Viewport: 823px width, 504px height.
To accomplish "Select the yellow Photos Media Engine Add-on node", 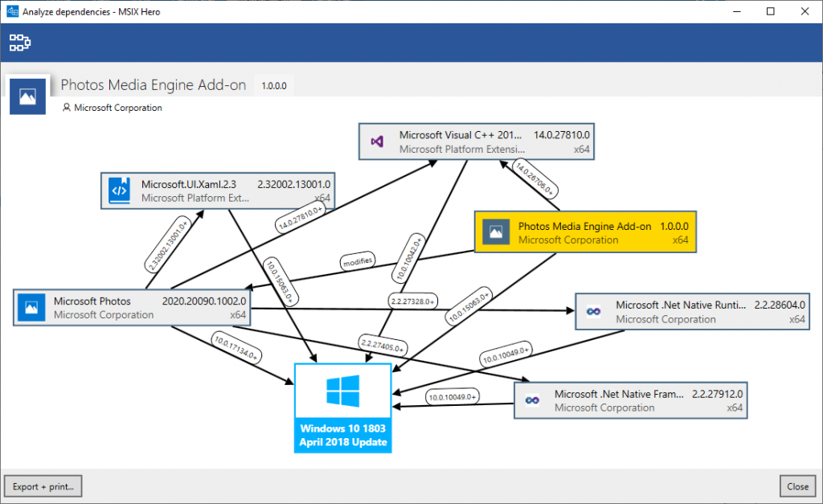I will pyautogui.click(x=585, y=232).
